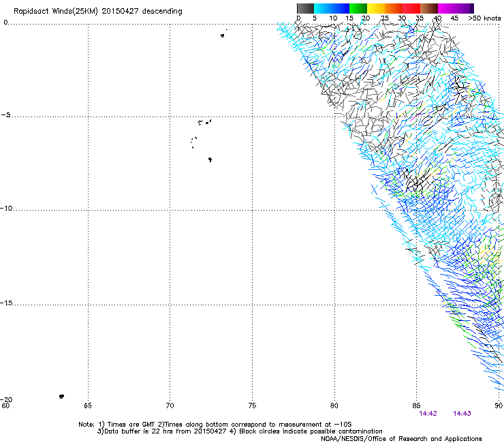Click the '>50 knots' legend label
Image resolution: width=504 pixels, height=443 pixels.
[x=484, y=18]
